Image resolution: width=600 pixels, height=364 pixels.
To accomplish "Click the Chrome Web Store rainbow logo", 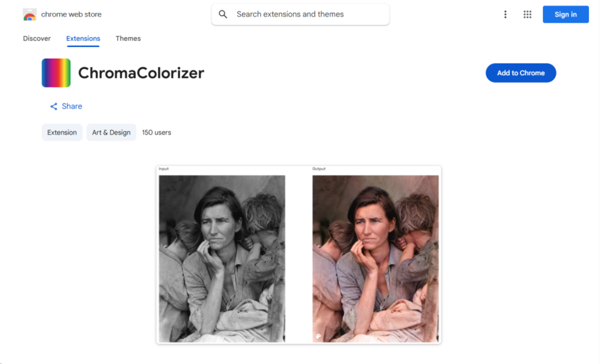I will click(x=30, y=14).
